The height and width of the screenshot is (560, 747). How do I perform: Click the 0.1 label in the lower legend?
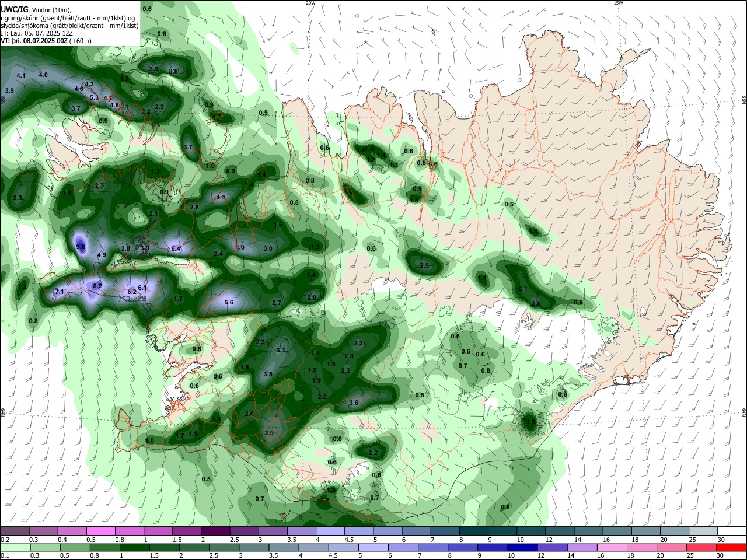(x=5, y=556)
